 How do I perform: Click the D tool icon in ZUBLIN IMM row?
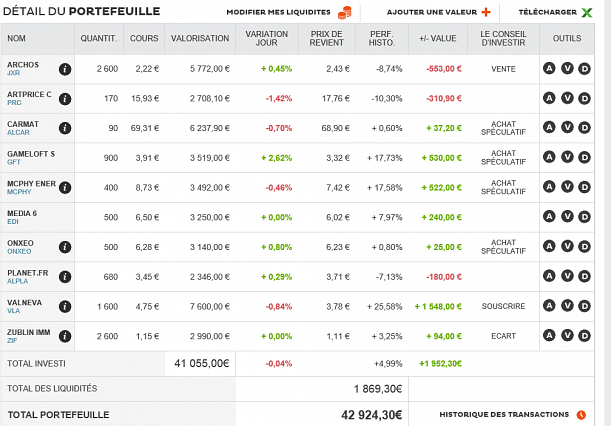coord(585,336)
